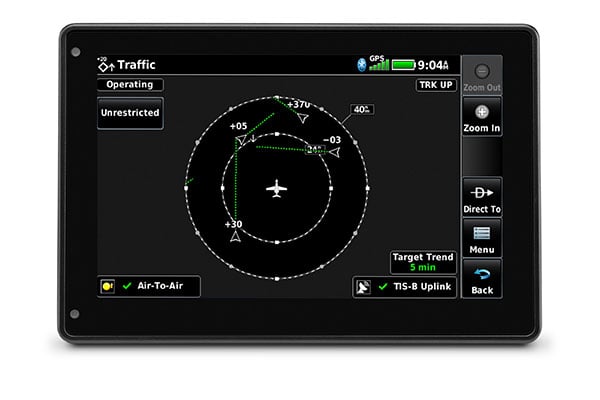Tap the blue Back arrow icon
The height and width of the screenshot is (400, 600).
click(x=482, y=274)
